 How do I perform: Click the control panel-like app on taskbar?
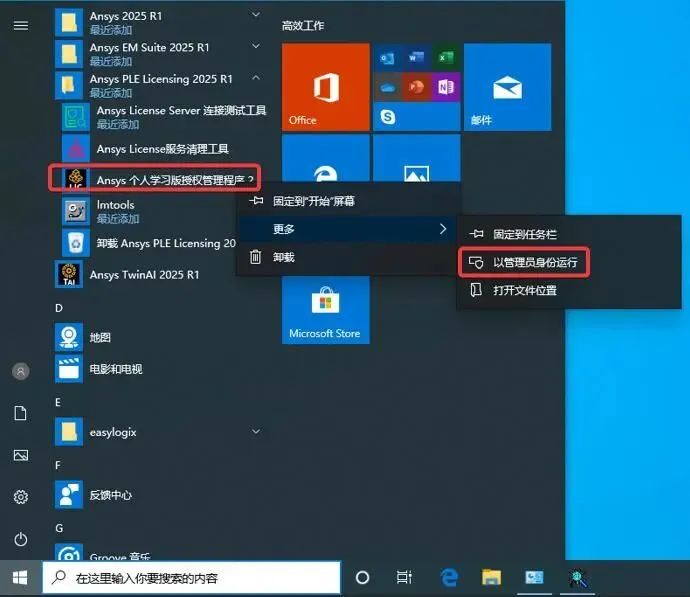(534, 578)
